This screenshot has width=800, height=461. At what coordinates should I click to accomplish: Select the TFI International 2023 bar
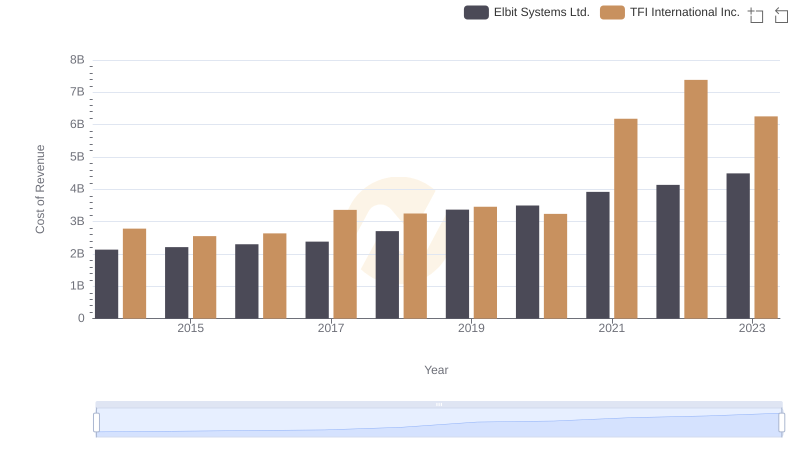pyautogui.click(x=766, y=218)
